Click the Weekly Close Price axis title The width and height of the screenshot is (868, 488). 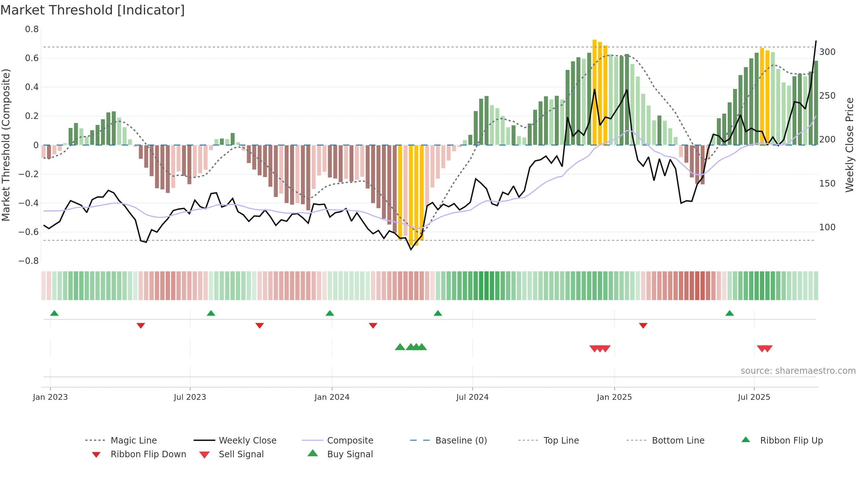pyautogui.click(x=850, y=145)
